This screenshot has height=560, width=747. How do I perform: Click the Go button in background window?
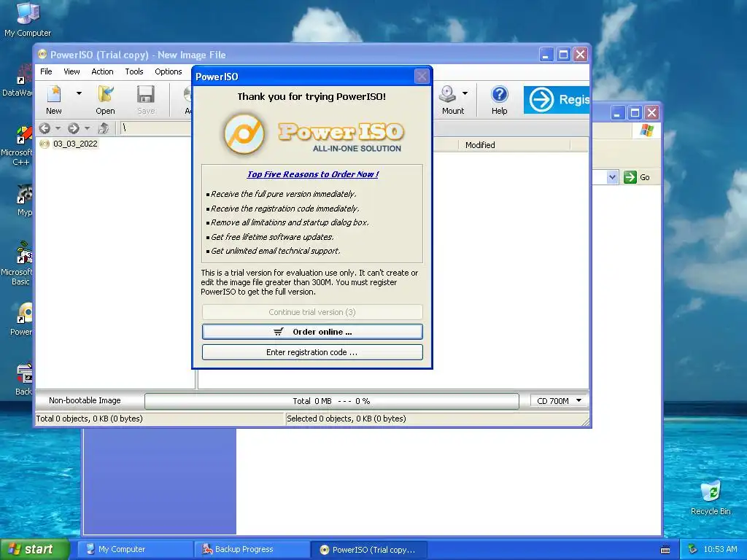coord(637,177)
